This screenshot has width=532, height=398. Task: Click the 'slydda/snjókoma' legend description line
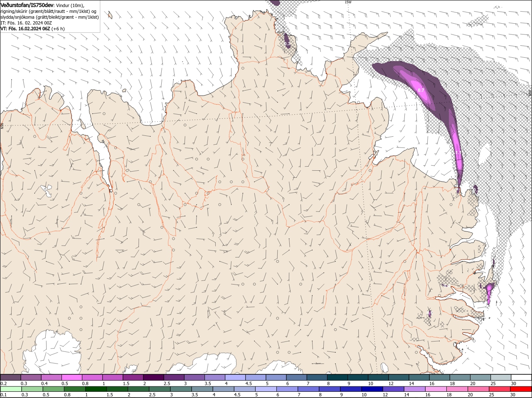pyautogui.click(x=49, y=17)
